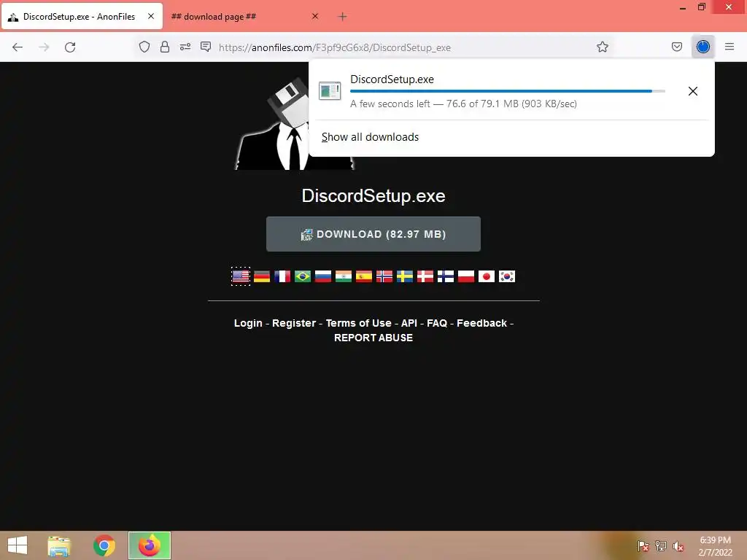This screenshot has height=560, width=747.
Task: Open the Feedback link
Action: [482, 323]
